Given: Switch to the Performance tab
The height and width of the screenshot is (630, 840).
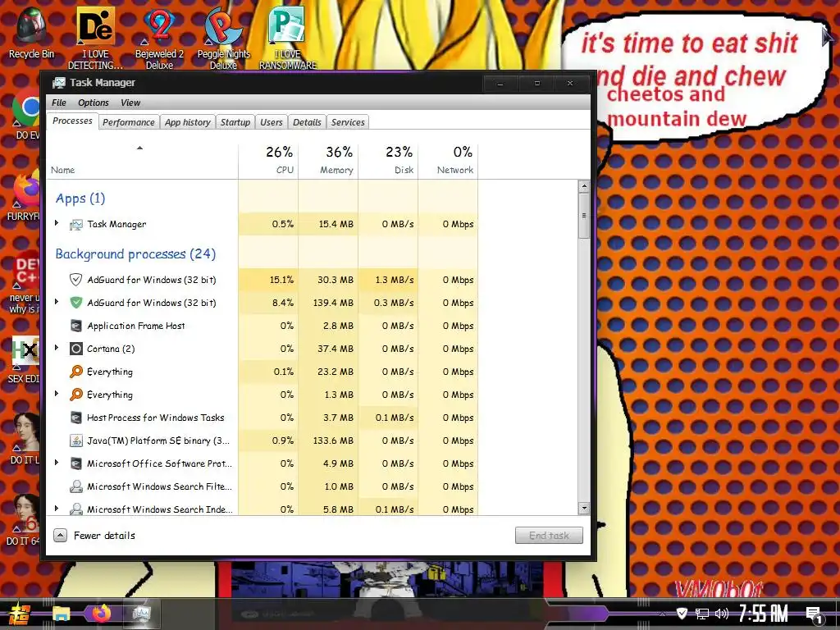Looking at the screenshot, I should pyautogui.click(x=129, y=122).
